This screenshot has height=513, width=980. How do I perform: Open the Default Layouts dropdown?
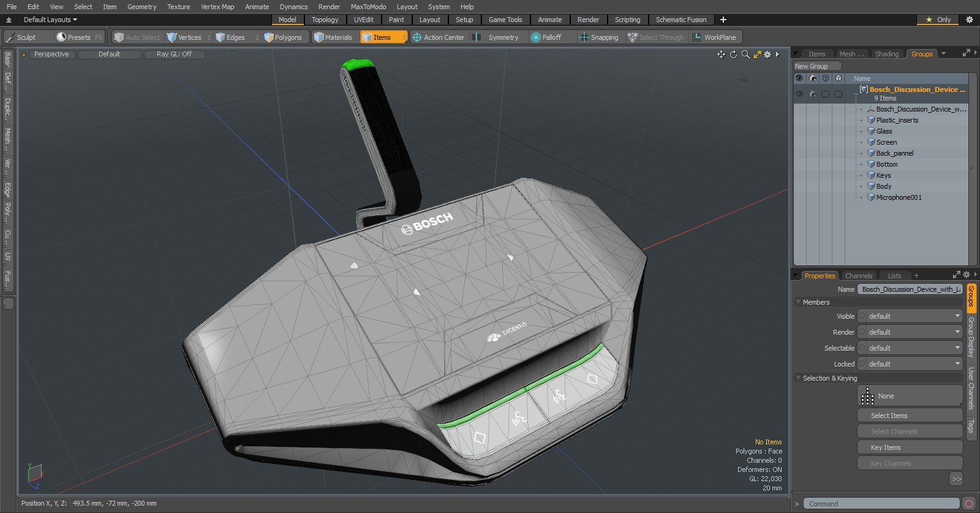point(50,20)
